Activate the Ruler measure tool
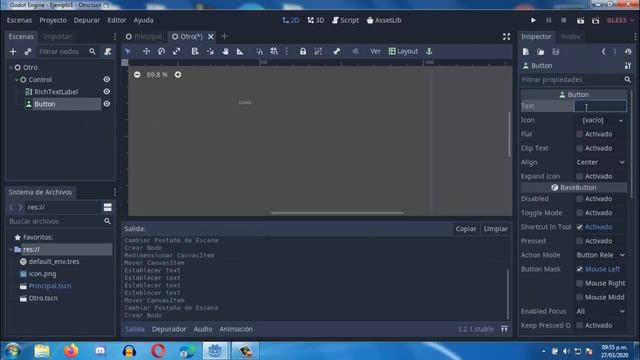 pos(240,51)
